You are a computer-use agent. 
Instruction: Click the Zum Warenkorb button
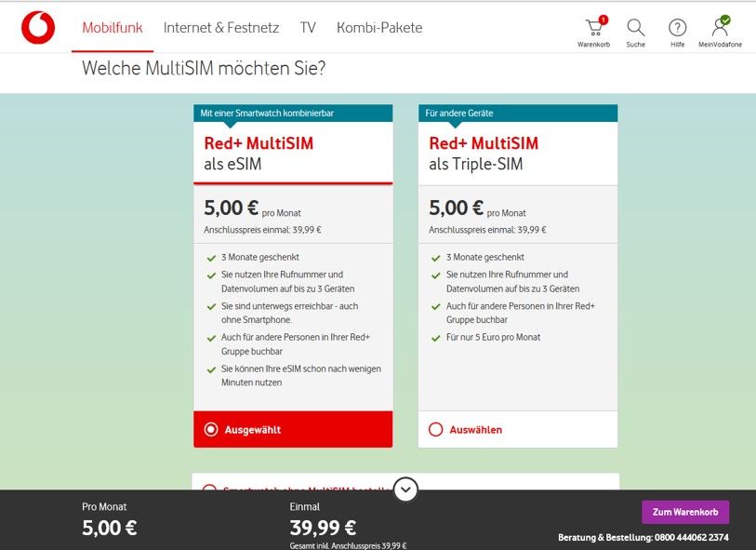[685, 512]
